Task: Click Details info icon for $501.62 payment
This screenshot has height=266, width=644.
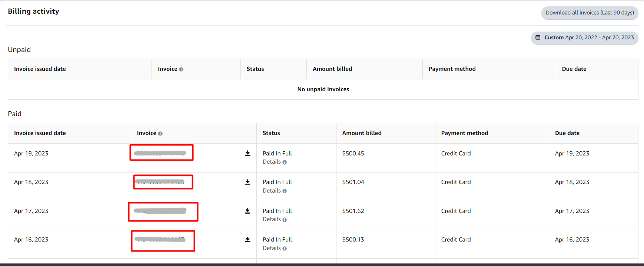Action: coord(285,220)
